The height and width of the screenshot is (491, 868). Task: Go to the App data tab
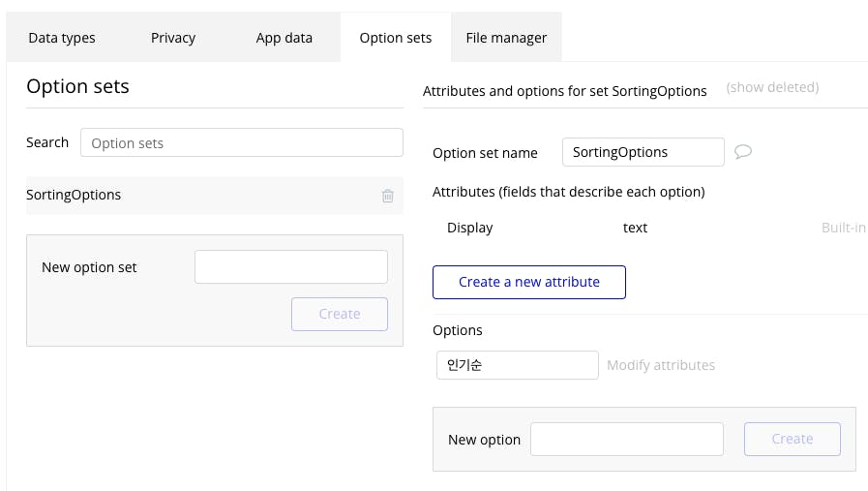(x=284, y=38)
